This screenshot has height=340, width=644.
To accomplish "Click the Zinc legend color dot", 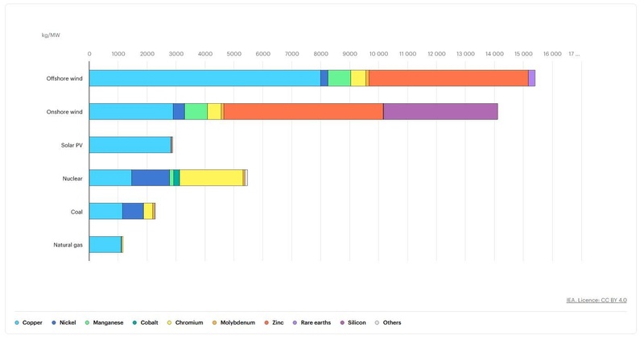I will point(266,322).
